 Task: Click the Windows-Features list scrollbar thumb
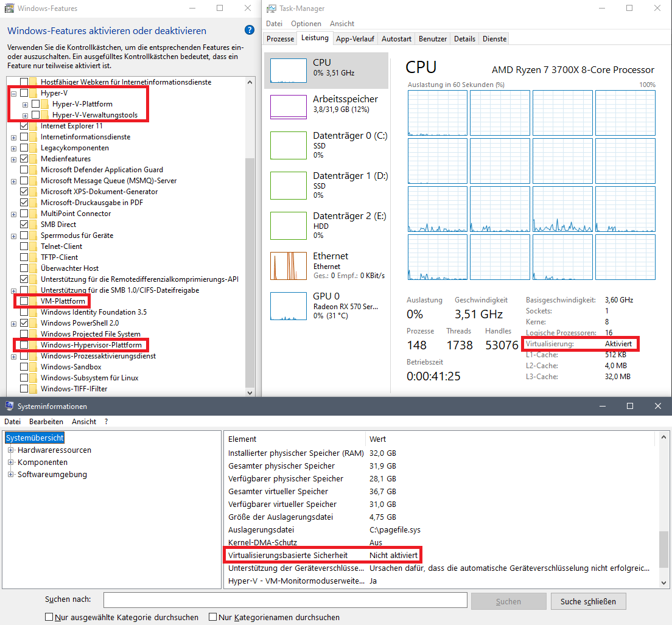250,273
